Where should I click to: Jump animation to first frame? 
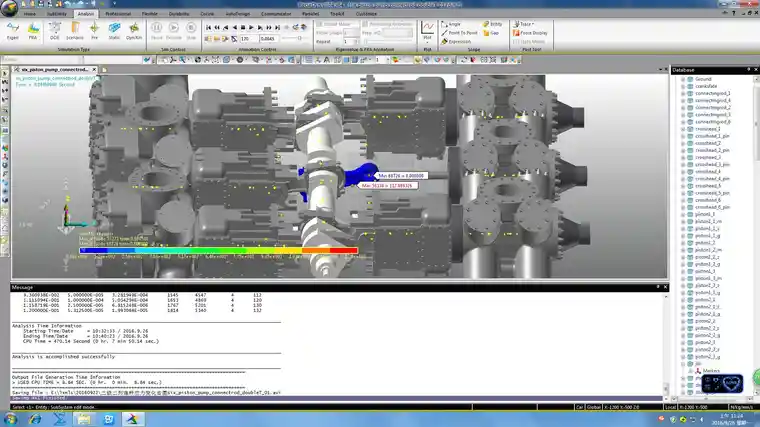tap(208, 28)
